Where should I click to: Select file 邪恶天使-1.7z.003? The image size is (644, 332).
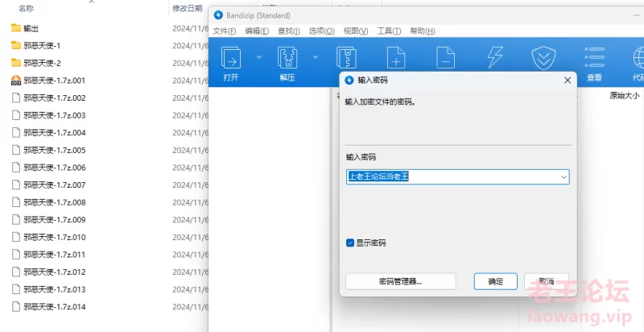55,115
